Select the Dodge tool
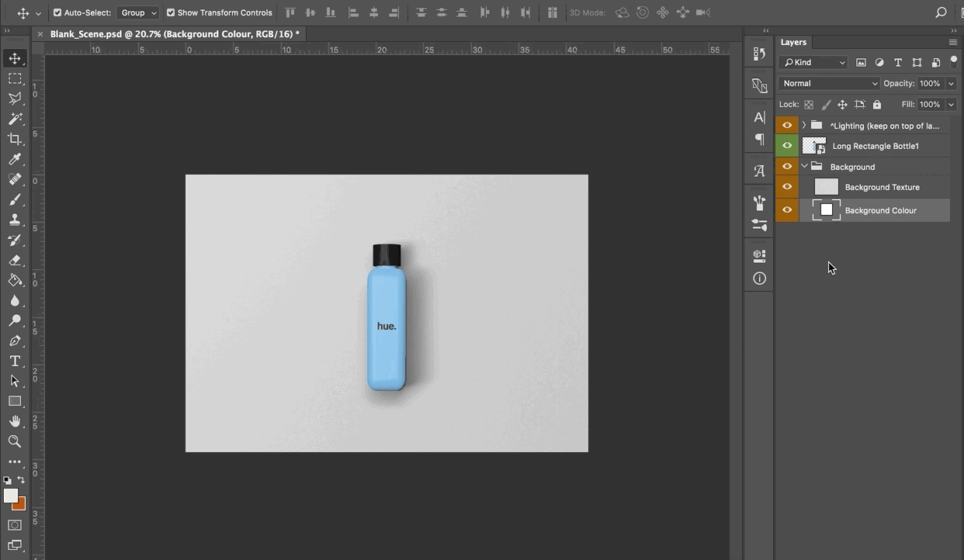The image size is (964, 560). coord(15,321)
